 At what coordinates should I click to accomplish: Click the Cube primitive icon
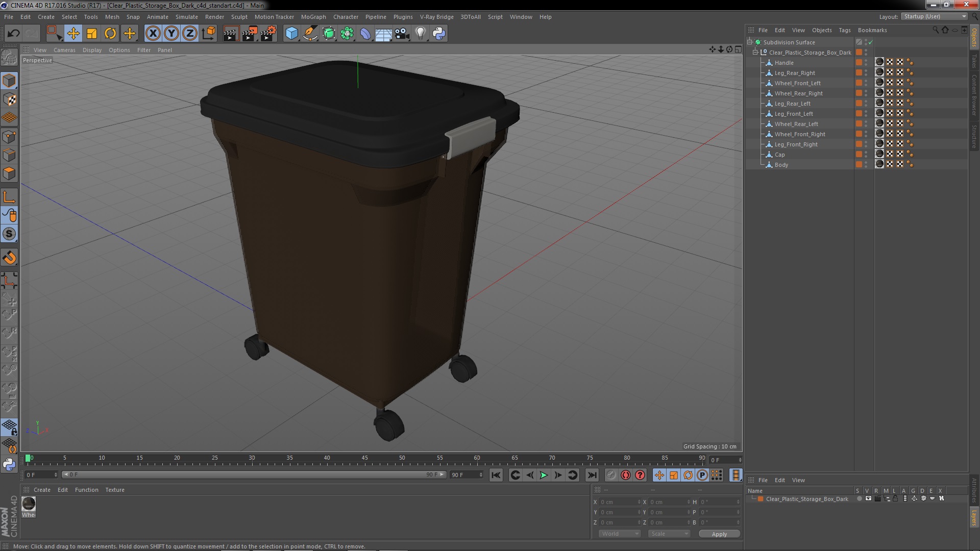(x=291, y=34)
